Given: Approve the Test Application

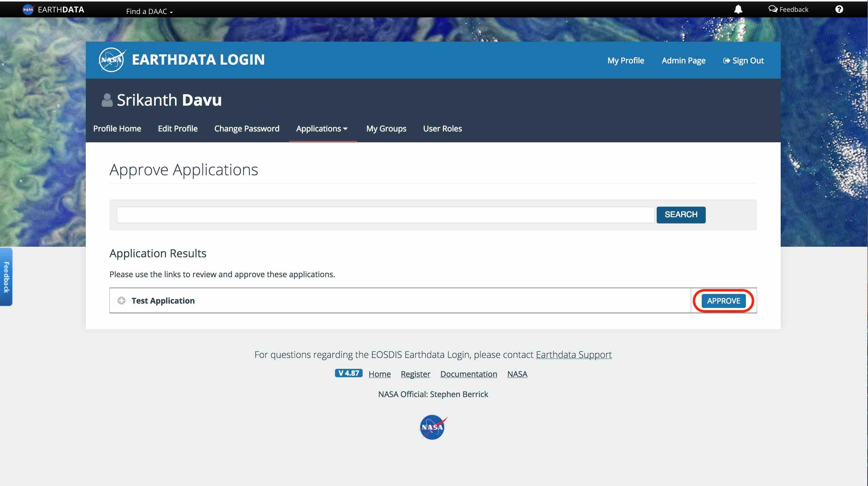Looking at the screenshot, I should 723,300.
